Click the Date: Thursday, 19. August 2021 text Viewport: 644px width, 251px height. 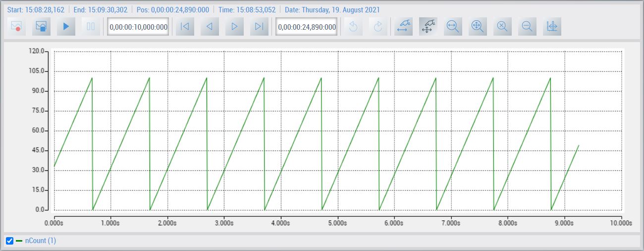pyautogui.click(x=332, y=9)
